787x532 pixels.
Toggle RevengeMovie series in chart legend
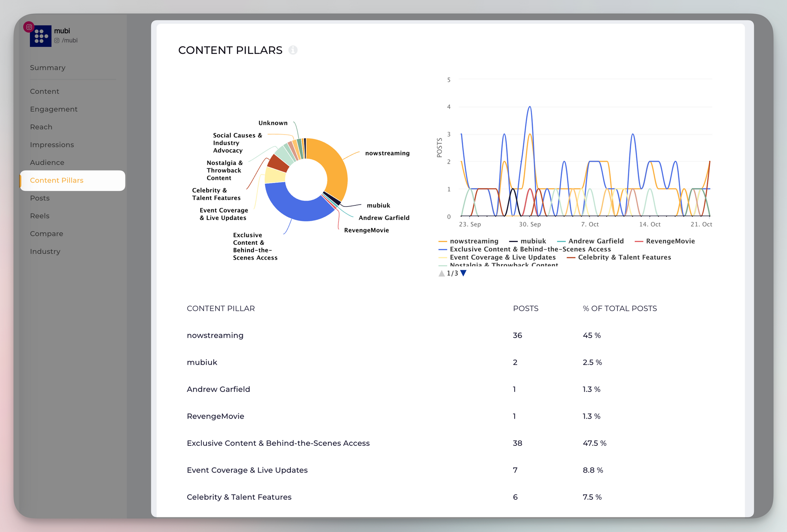665,241
